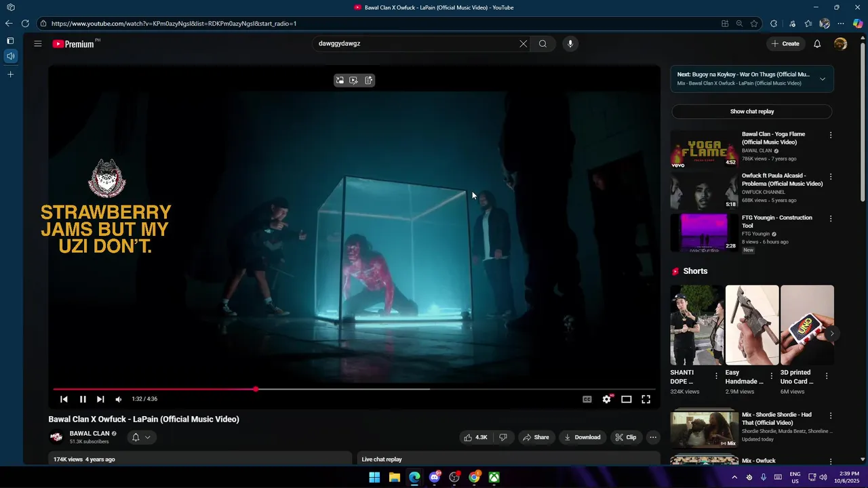Click the address bar URL
868x488 pixels.
click(174, 23)
